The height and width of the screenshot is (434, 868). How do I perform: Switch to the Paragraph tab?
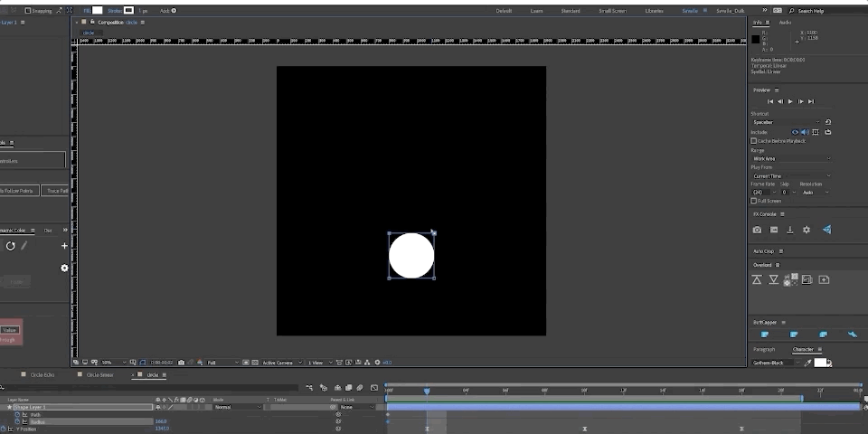pyautogui.click(x=764, y=349)
